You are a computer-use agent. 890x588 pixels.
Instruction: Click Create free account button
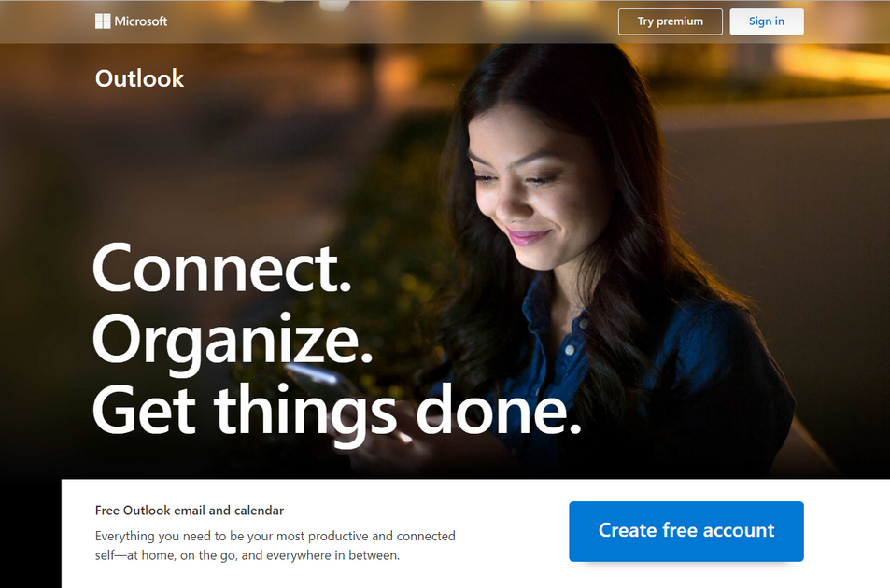[686, 531]
